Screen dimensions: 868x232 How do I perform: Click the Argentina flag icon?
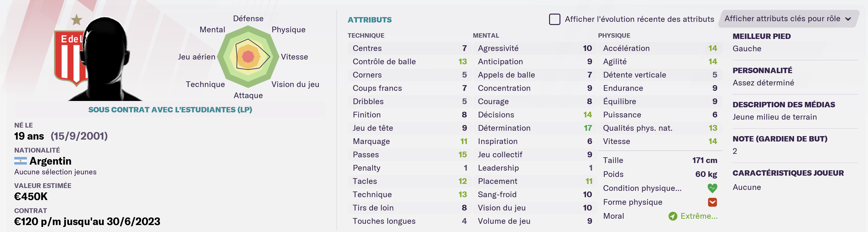pos(20,161)
